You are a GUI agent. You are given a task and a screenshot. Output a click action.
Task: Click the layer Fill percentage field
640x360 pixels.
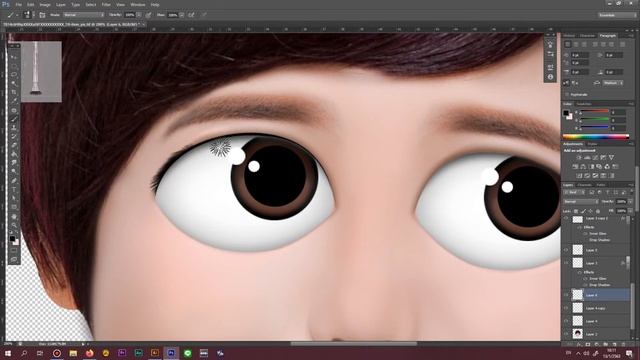point(621,211)
